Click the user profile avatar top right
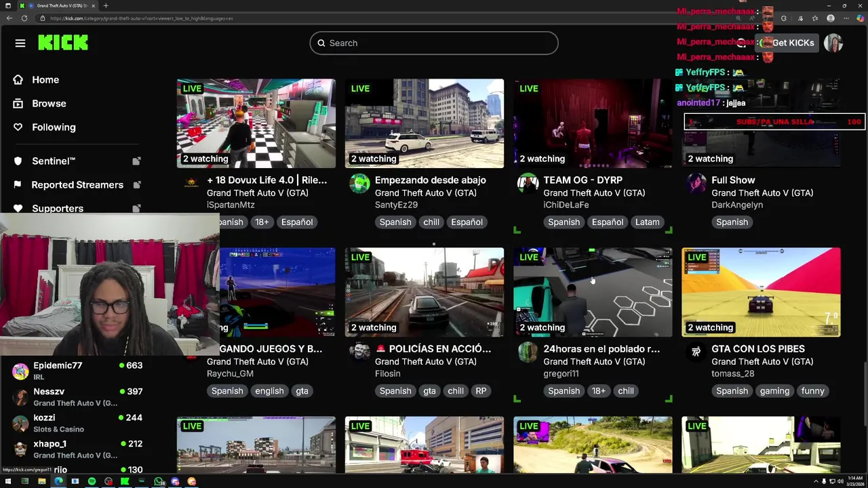This screenshot has width=868, height=488. coord(833,43)
